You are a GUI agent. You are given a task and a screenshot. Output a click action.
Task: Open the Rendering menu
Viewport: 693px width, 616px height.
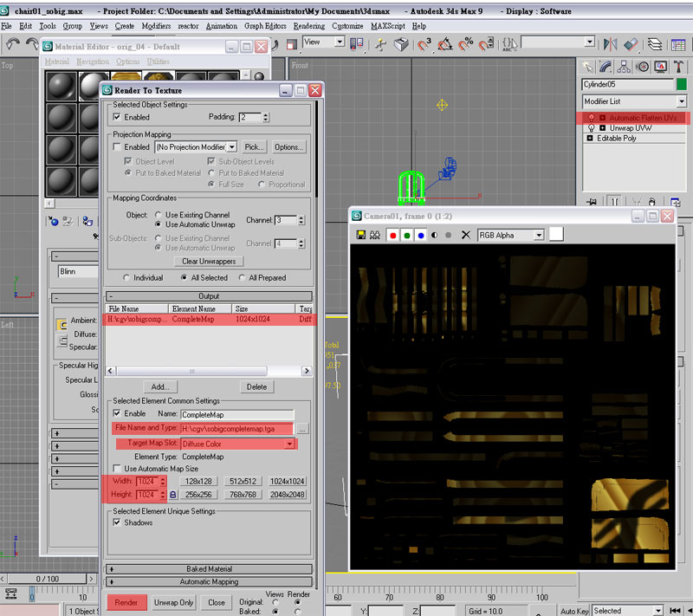pyautogui.click(x=309, y=26)
